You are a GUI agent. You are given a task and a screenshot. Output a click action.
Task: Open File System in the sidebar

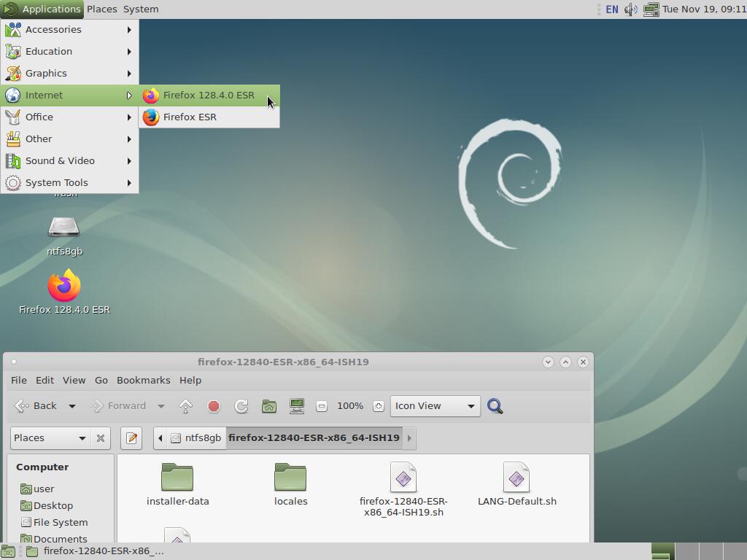coord(60,523)
